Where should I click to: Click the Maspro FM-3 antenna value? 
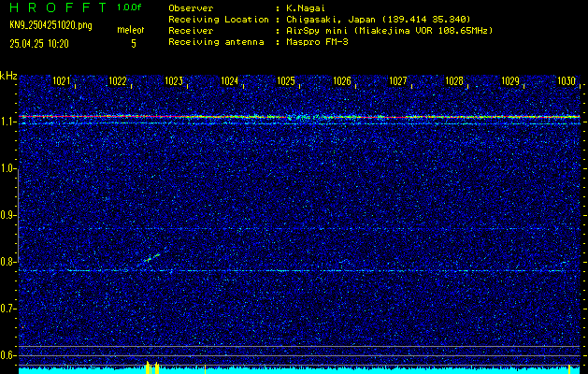tap(317, 42)
